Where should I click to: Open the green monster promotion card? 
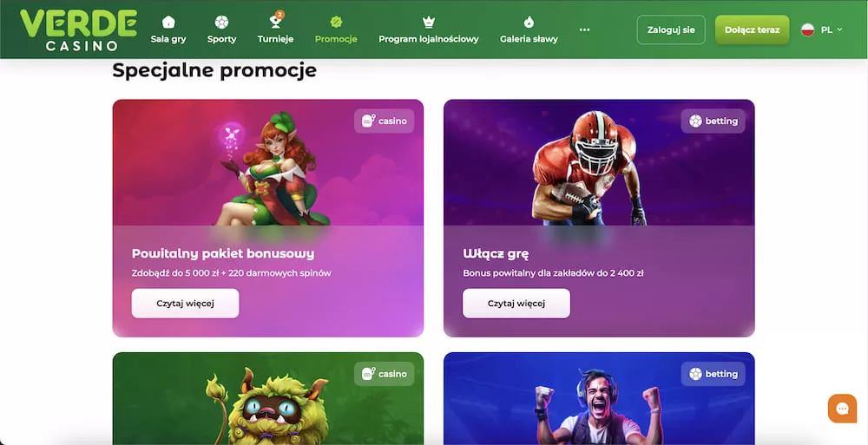click(x=268, y=398)
